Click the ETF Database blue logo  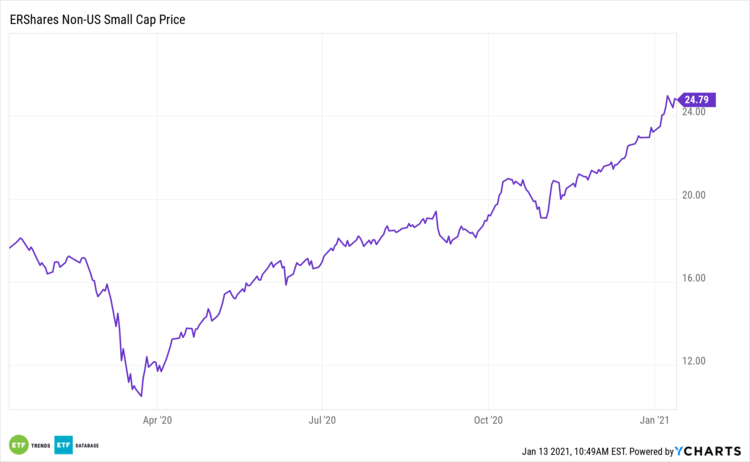click(x=63, y=443)
